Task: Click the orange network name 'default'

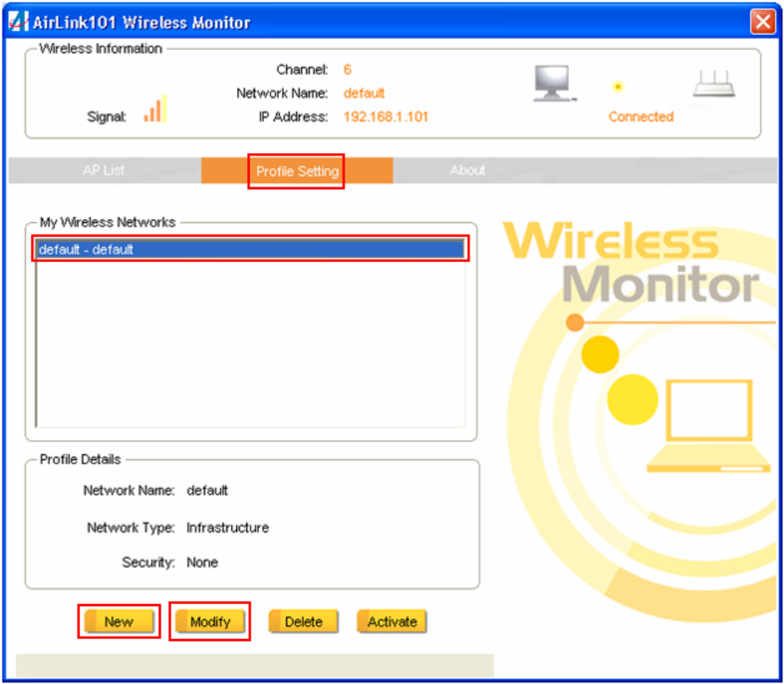Action: (x=364, y=93)
